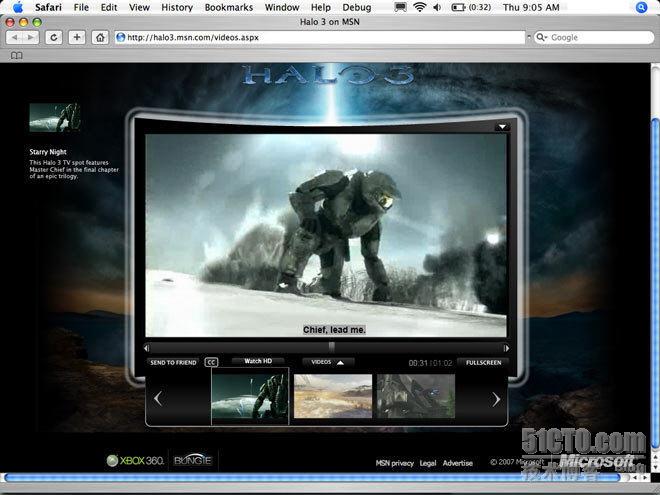
Task: Click the horizontal page scrollbar
Action: [x=311, y=478]
